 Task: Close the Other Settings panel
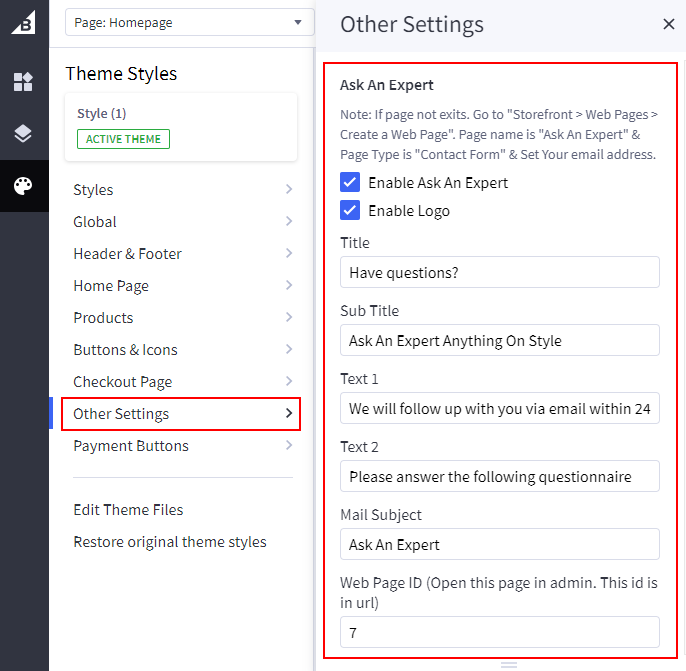(x=668, y=25)
